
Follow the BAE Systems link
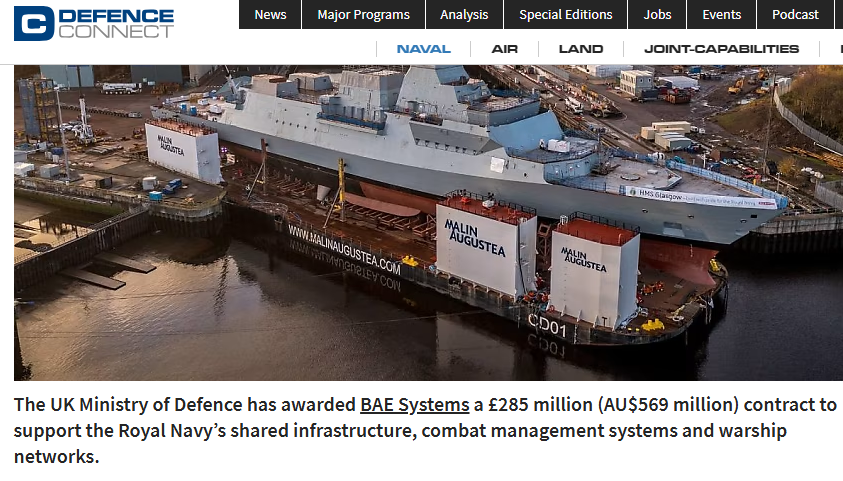pyautogui.click(x=415, y=405)
